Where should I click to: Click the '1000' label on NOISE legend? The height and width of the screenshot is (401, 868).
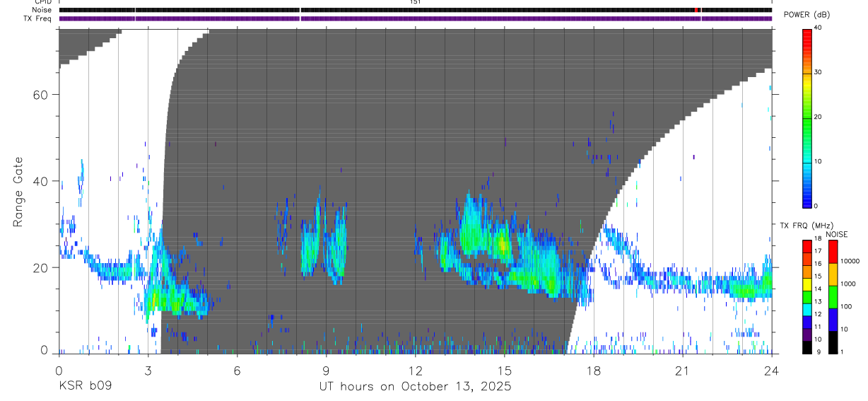point(850,284)
